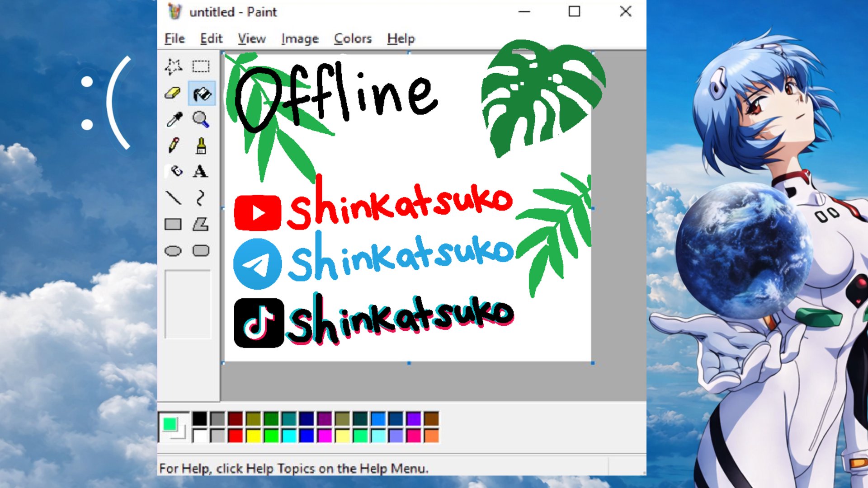Image resolution: width=868 pixels, height=488 pixels.
Task: Open the Help menu
Action: click(401, 39)
